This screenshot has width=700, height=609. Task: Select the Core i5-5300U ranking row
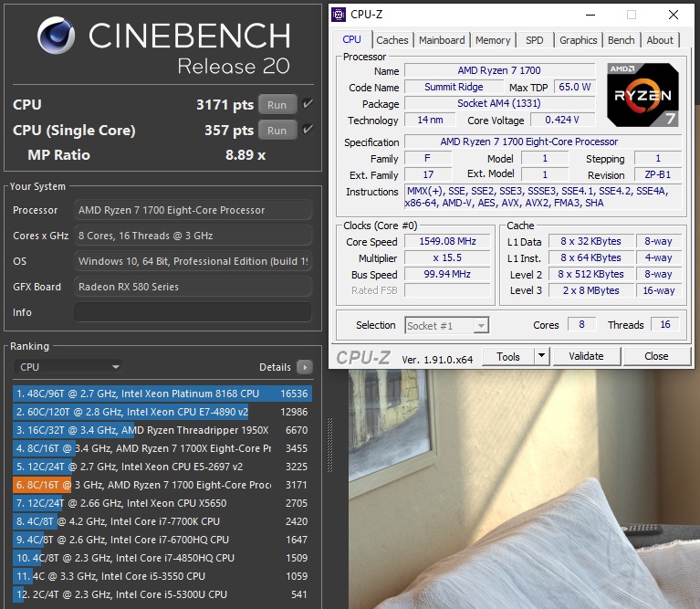point(162,594)
